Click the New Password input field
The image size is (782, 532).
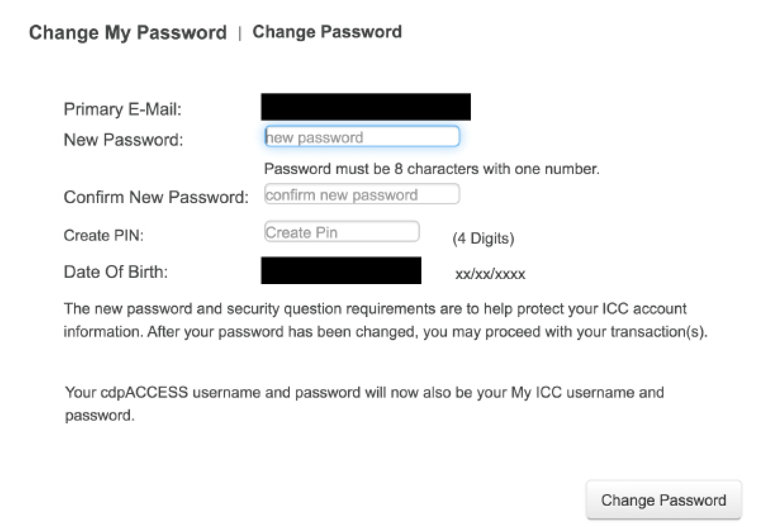(362, 136)
